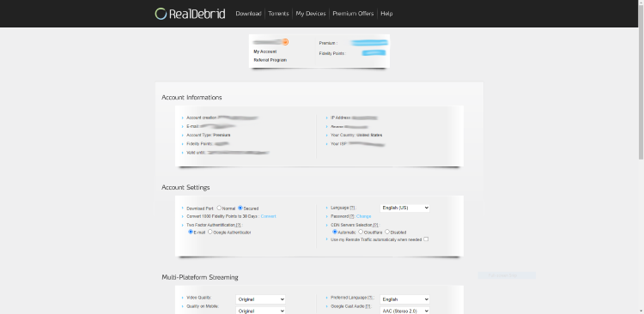Click the orange badge icon beside the username
The width and height of the screenshot is (644, 314).
pyautogui.click(x=285, y=42)
